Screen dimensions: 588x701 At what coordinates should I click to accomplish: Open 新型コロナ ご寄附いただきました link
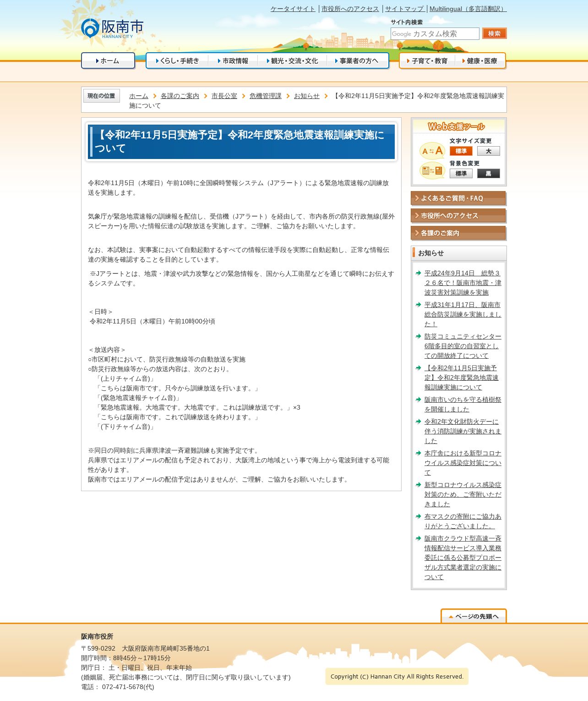pyautogui.click(x=463, y=494)
